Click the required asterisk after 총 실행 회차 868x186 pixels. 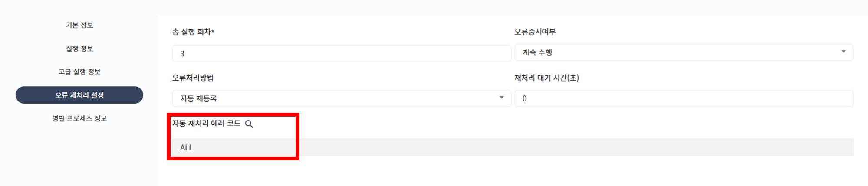click(213, 31)
